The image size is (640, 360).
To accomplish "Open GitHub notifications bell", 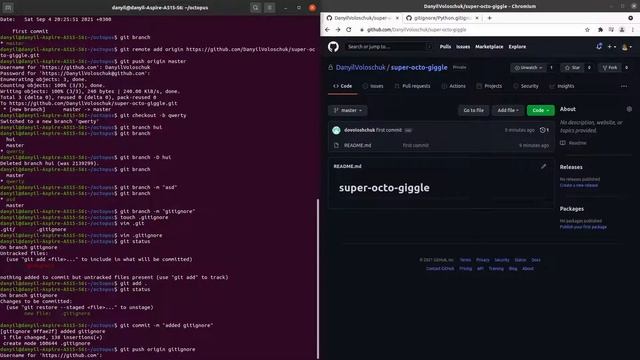I will click(599, 47).
